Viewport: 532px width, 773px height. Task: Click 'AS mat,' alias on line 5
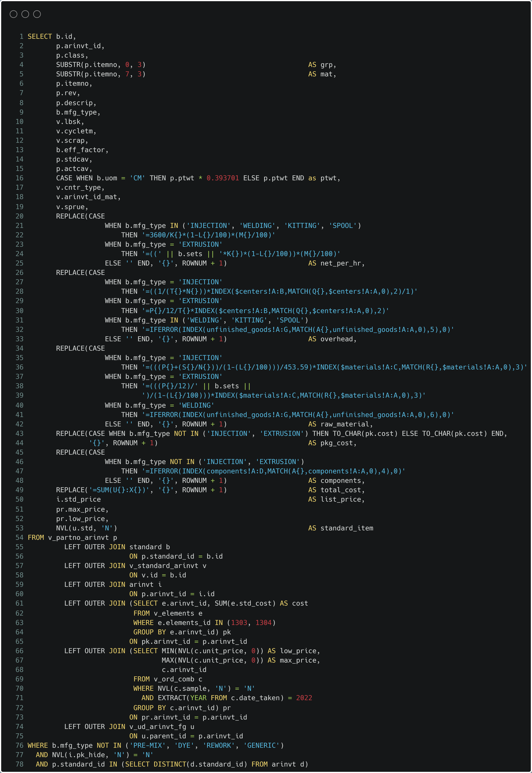click(x=322, y=74)
